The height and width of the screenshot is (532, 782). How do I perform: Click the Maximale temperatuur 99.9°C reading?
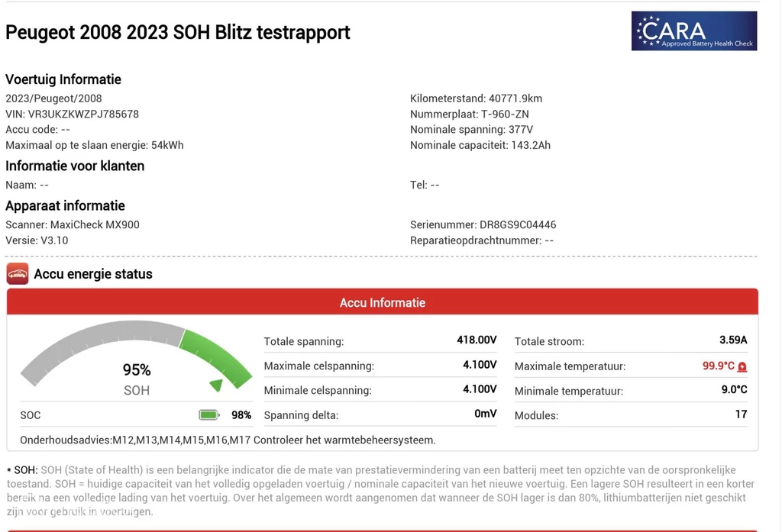pyautogui.click(x=718, y=366)
